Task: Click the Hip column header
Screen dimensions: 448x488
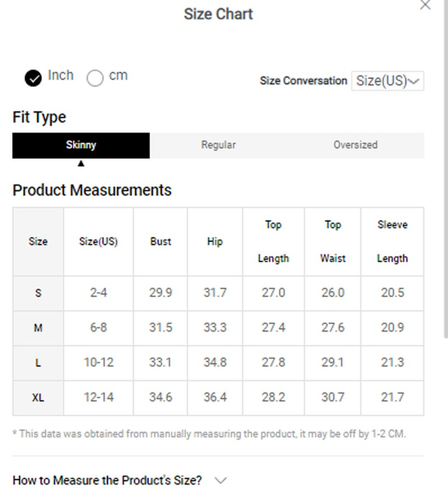Action: pyautogui.click(x=215, y=242)
